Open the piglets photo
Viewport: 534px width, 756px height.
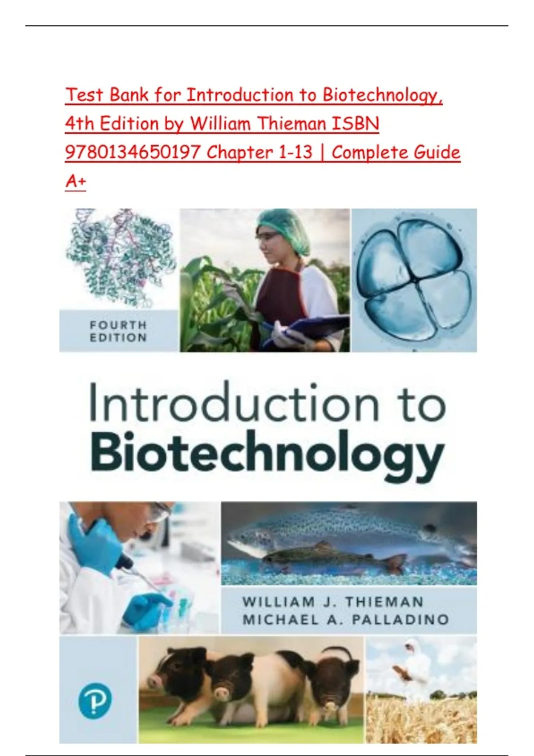click(251, 689)
